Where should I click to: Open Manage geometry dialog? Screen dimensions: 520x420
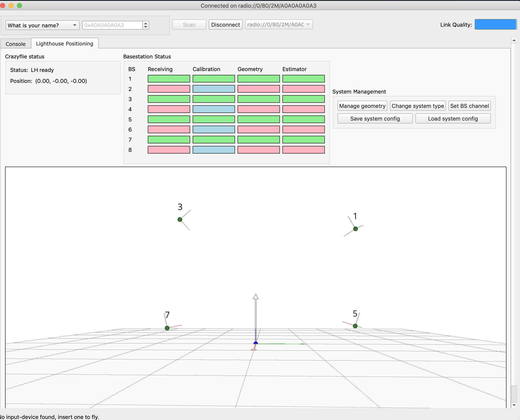coord(362,106)
